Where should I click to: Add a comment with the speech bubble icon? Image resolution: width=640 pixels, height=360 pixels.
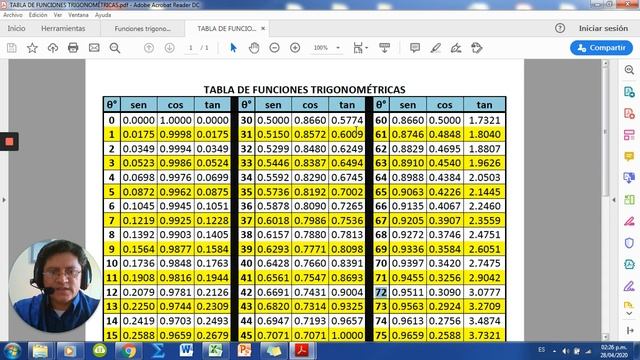[415, 48]
